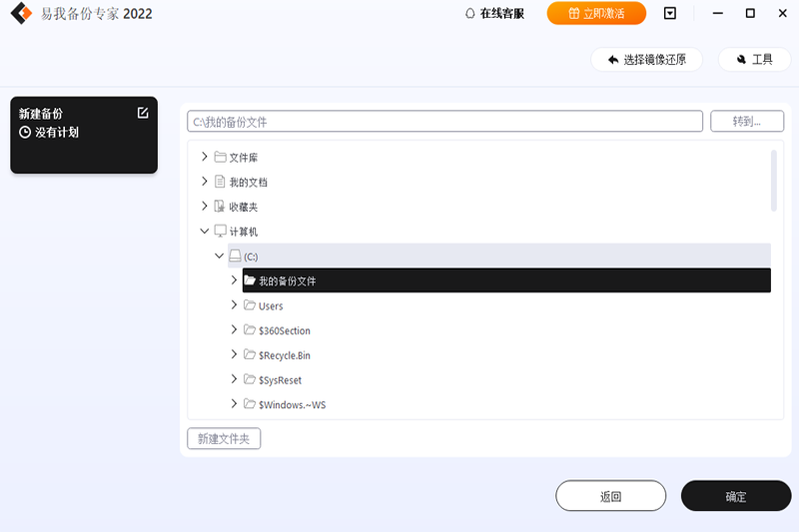The height and width of the screenshot is (532, 799).
Task: Click the 文件库 folder icon
Action: [220, 158]
